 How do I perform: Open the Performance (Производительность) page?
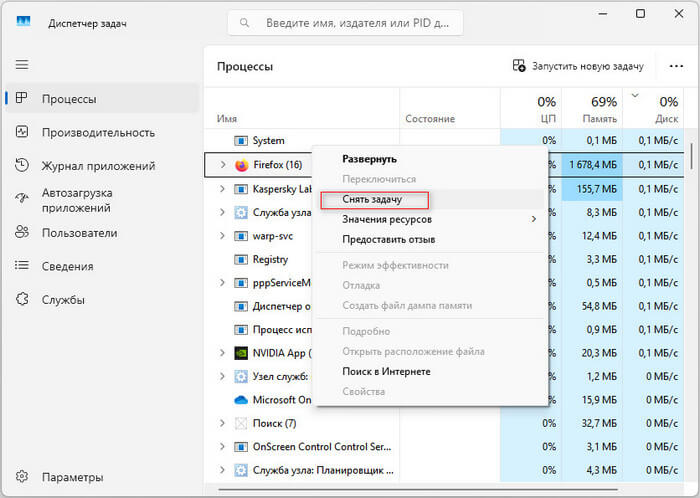point(97,132)
